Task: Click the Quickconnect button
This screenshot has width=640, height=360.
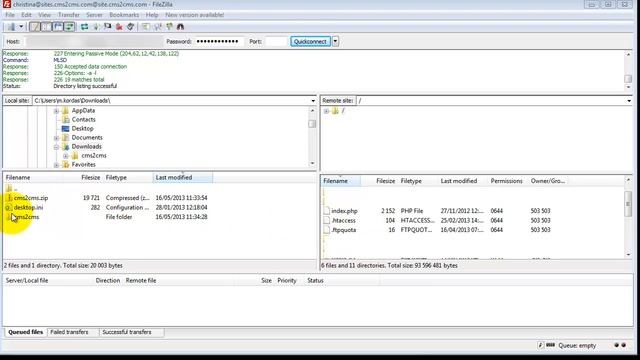Action: click(x=310, y=42)
